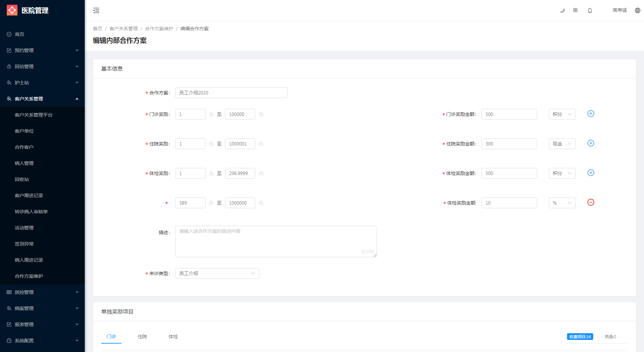
Task: Collapse the 客户关系管理 sidebar menu chevron
Action: pyautogui.click(x=77, y=99)
